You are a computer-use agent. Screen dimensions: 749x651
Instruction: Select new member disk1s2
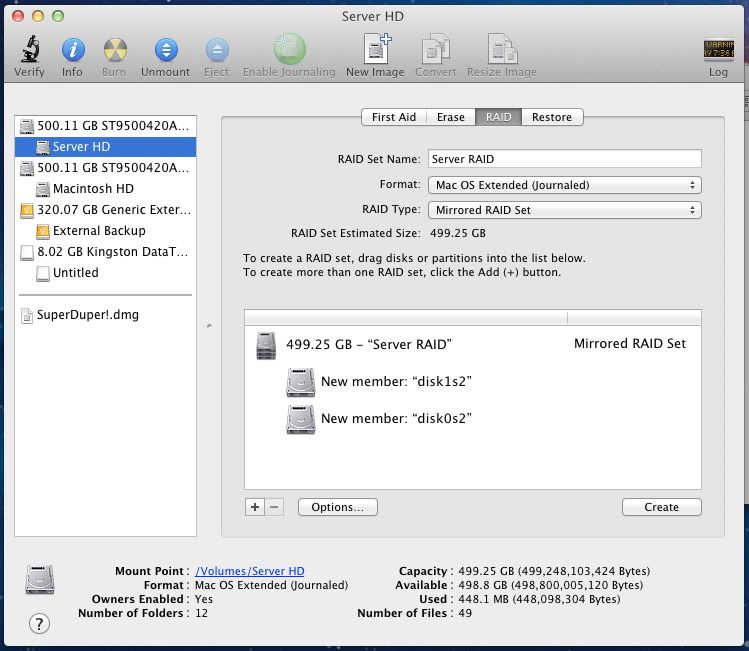472,382
